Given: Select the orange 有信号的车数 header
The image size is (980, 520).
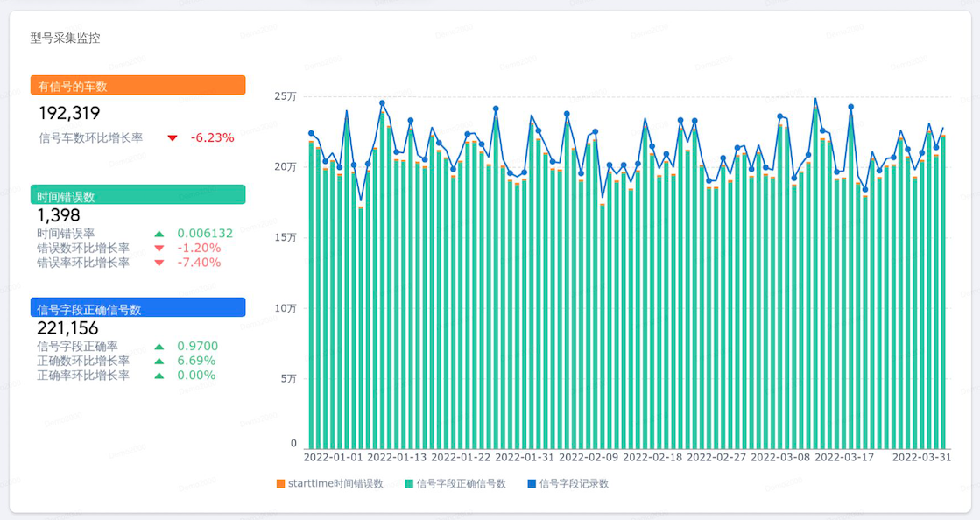Looking at the screenshot, I should click(x=137, y=86).
